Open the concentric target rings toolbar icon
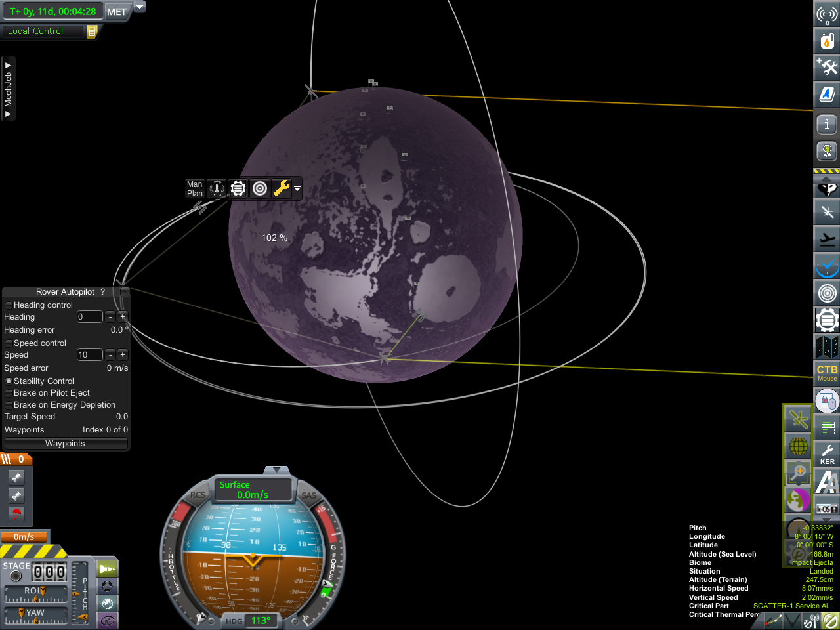 pos(827,293)
